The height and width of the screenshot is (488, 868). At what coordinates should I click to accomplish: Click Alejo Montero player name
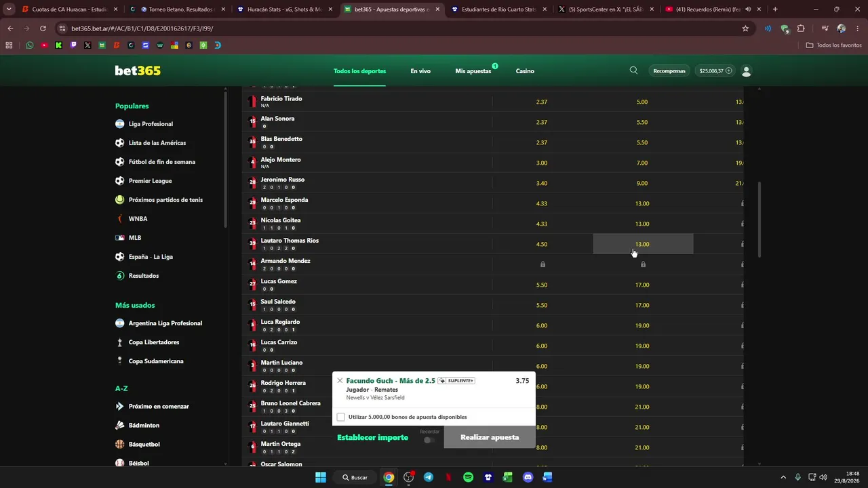coord(281,159)
